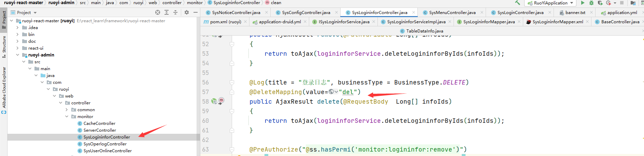Collapse all icon in Project panel
The image size is (644, 156).
(x=175, y=12)
